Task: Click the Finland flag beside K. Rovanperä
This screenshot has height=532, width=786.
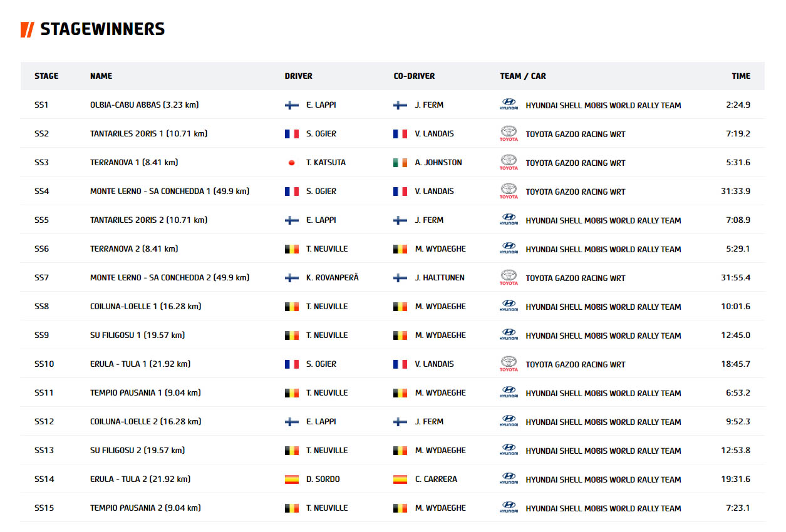Action: tap(291, 278)
